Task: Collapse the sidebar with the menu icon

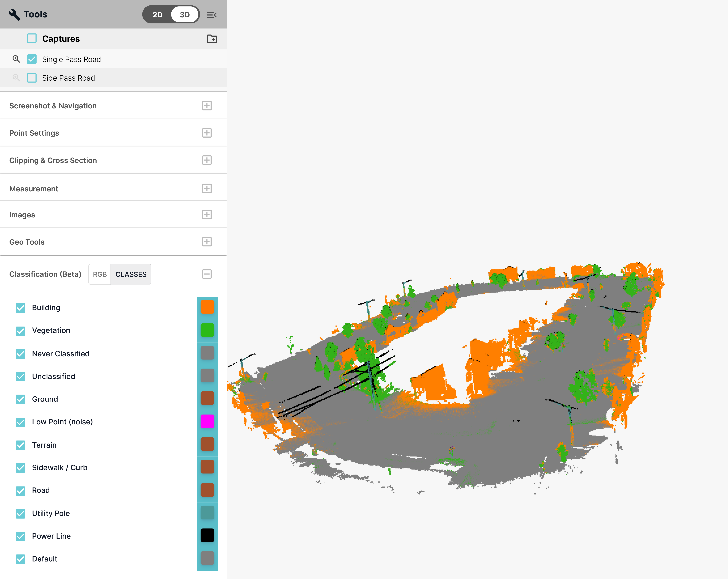Action: pos(212,15)
